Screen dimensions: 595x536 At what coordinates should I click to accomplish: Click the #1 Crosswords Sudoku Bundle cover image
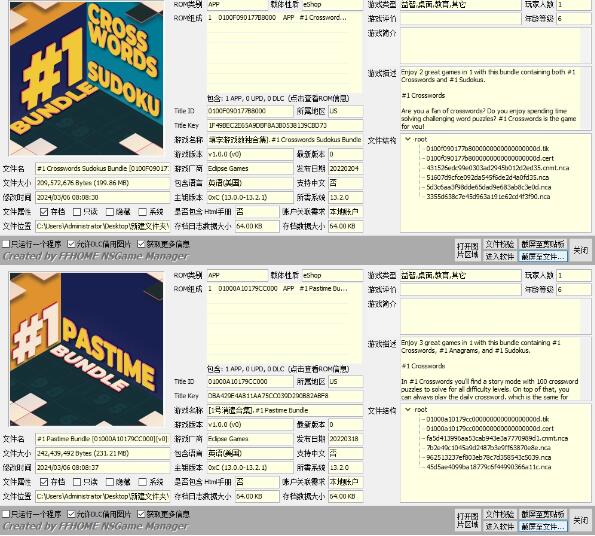[x=87, y=79]
